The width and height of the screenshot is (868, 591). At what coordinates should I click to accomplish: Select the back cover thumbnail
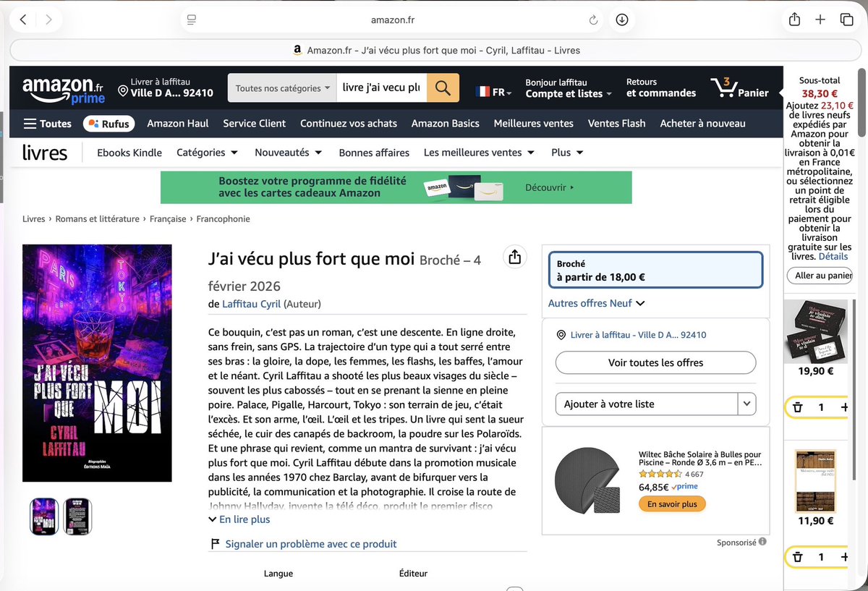pos(77,516)
